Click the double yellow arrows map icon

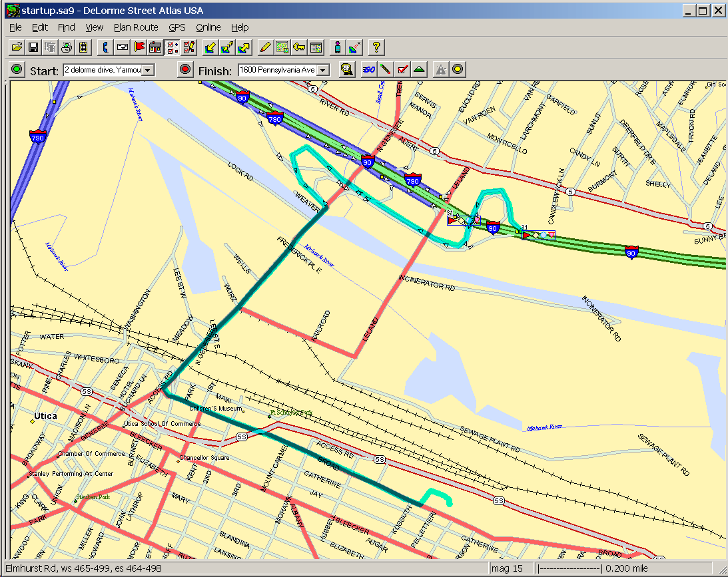pyautogui.click(x=227, y=47)
